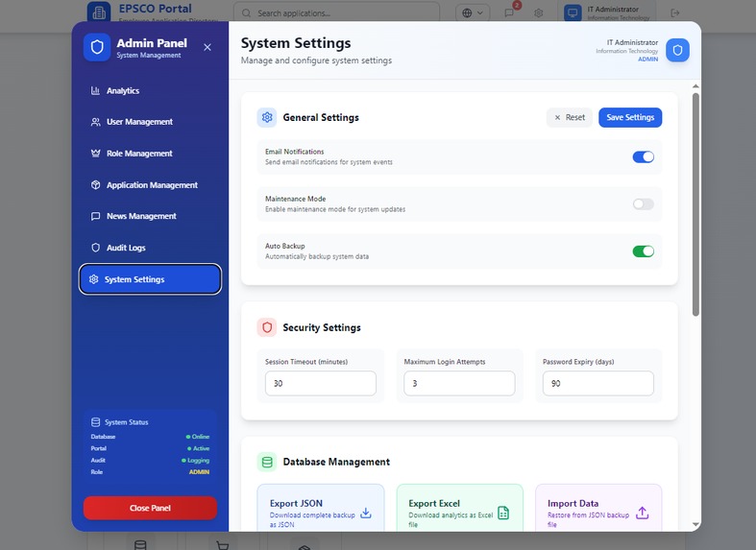Focus the Password Expiry days field
The image size is (756, 550).
point(598,383)
